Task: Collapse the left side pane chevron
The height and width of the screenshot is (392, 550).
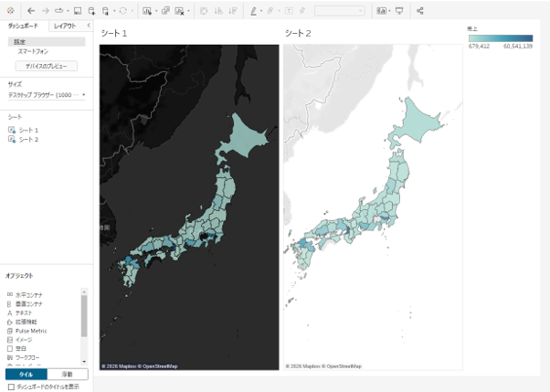Action: click(89, 26)
